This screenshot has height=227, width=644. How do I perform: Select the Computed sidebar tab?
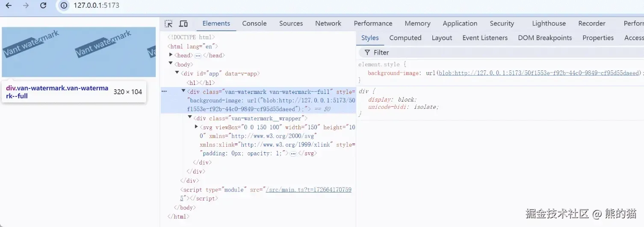tap(405, 38)
